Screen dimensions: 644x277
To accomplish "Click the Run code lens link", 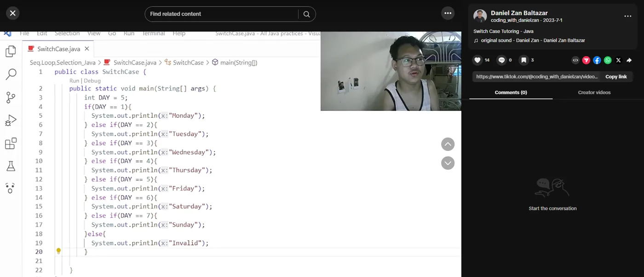I will point(74,81).
